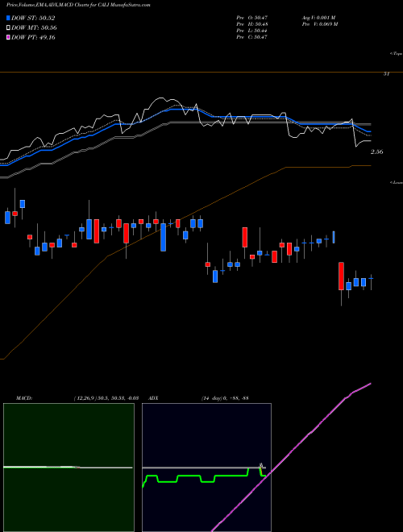
Task: Click the '2.56' label near the EMA lines
Action: tap(377, 152)
